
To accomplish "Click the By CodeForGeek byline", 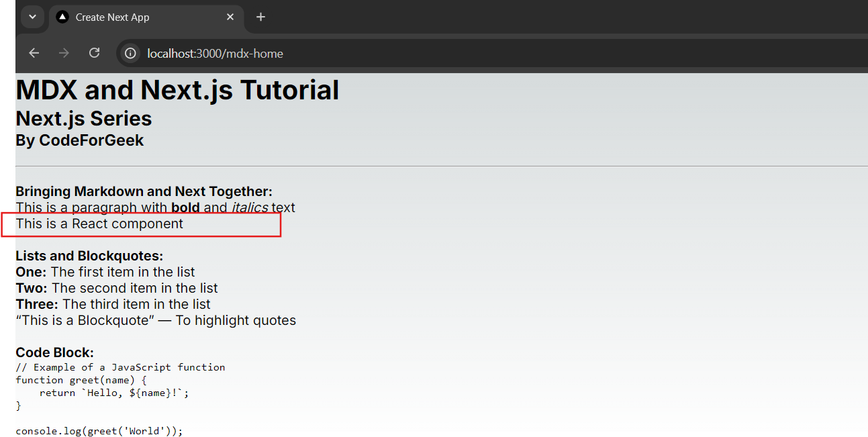I will (79, 140).
